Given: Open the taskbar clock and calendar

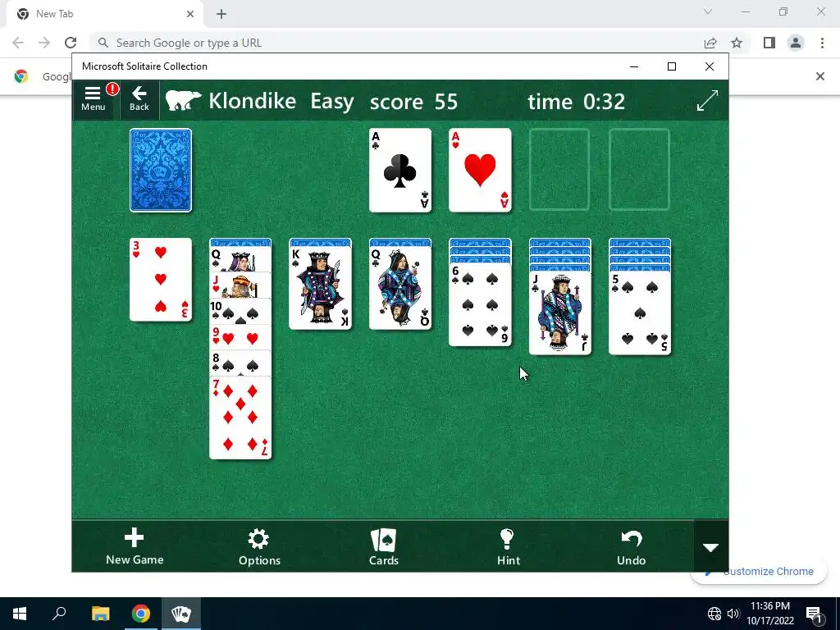Looking at the screenshot, I should pos(769,614).
